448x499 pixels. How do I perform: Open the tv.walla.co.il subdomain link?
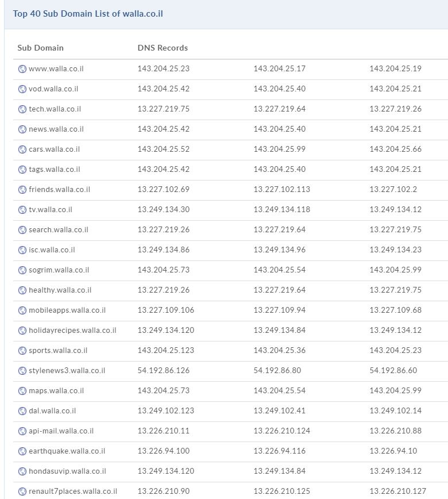point(50,210)
